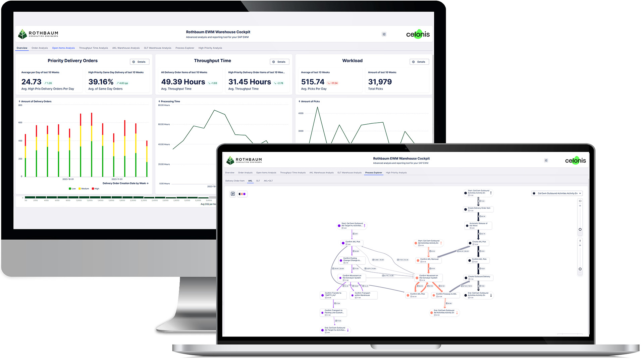The height and width of the screenshot is (362, 644).
Task: Click Details icon in Throughput Time panel
Action: click(279, 61)
